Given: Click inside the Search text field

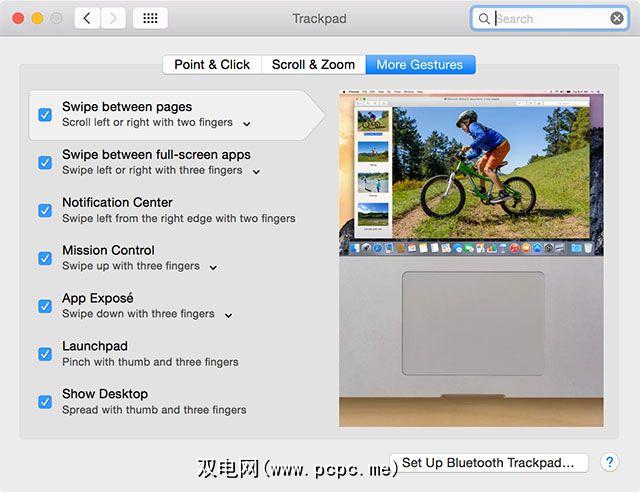Looking at the screenshot, I should [549, 19].
